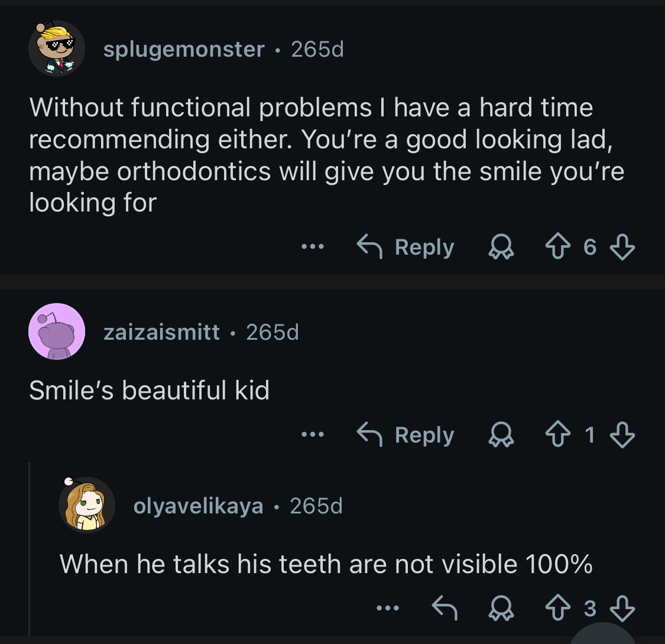
Task: Downvote olyavelikaya's reply
Action: [x=622, y=608]
